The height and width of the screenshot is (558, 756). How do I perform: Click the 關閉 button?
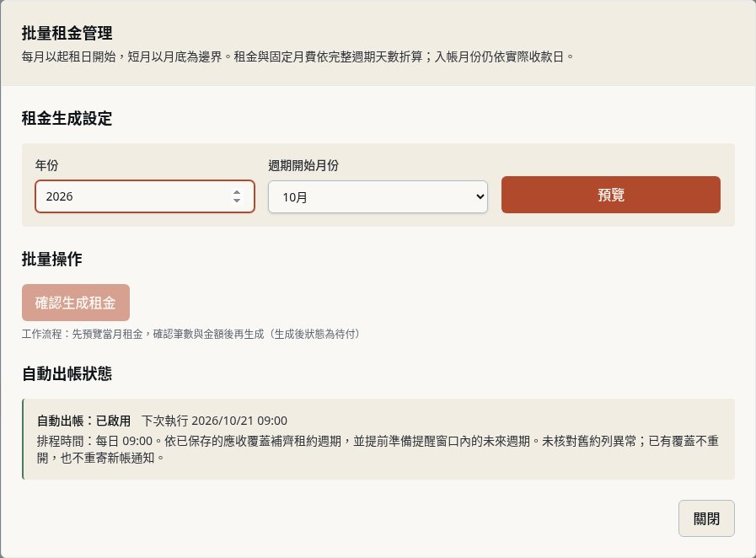pyautogui.click(x=706, y=518)
